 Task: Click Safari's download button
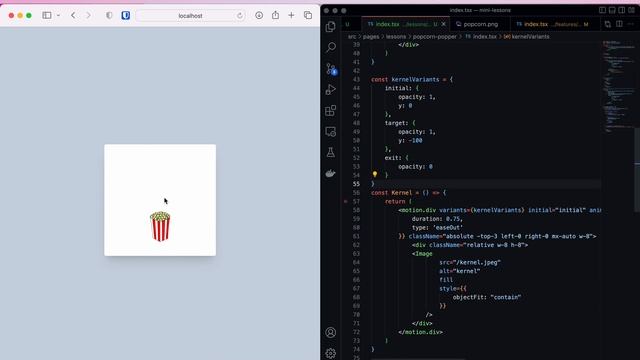[x=259, y=16]
